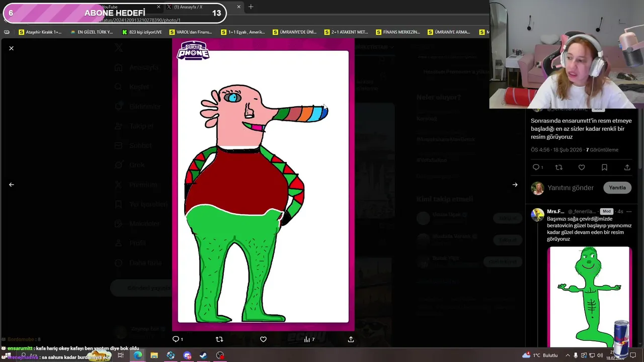Image resolution: width=644 pixels, height=362 pixels.
Task: Close the photo viewer with the X
Action: [x=11, y=48]
